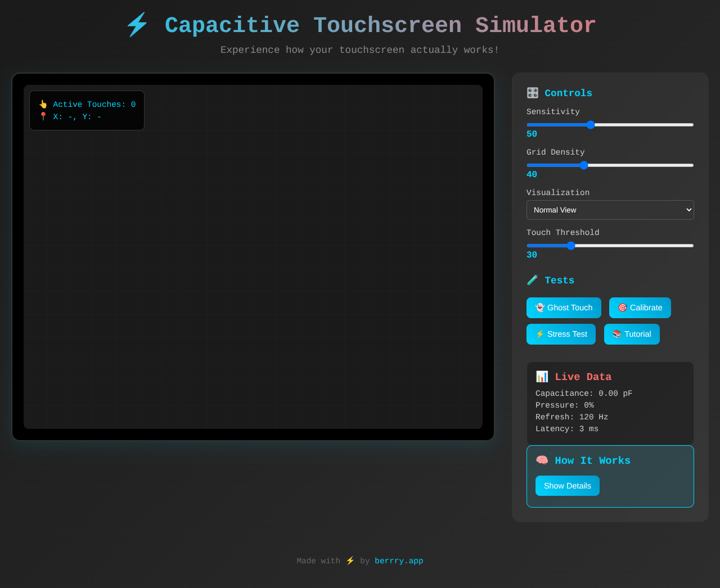Click the lightning icon in the footer text
This screenshot has height=588, width=720.
[x=350, y=560]
